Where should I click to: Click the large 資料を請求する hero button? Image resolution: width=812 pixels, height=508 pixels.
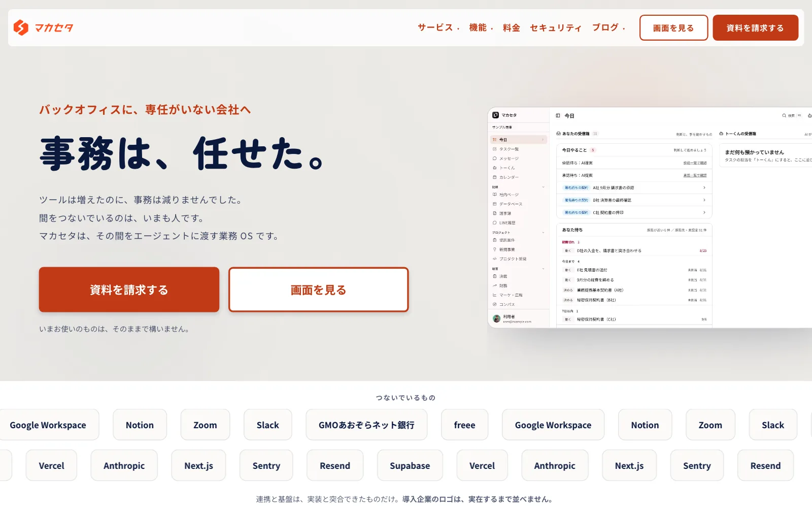129,290
